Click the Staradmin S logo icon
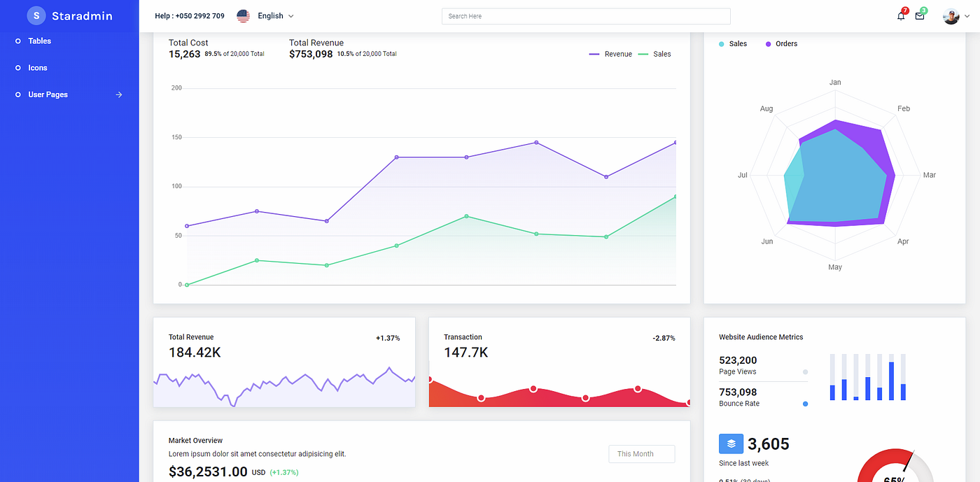Image resolution: width=980 pixels, height=482 pixels. 36,15
